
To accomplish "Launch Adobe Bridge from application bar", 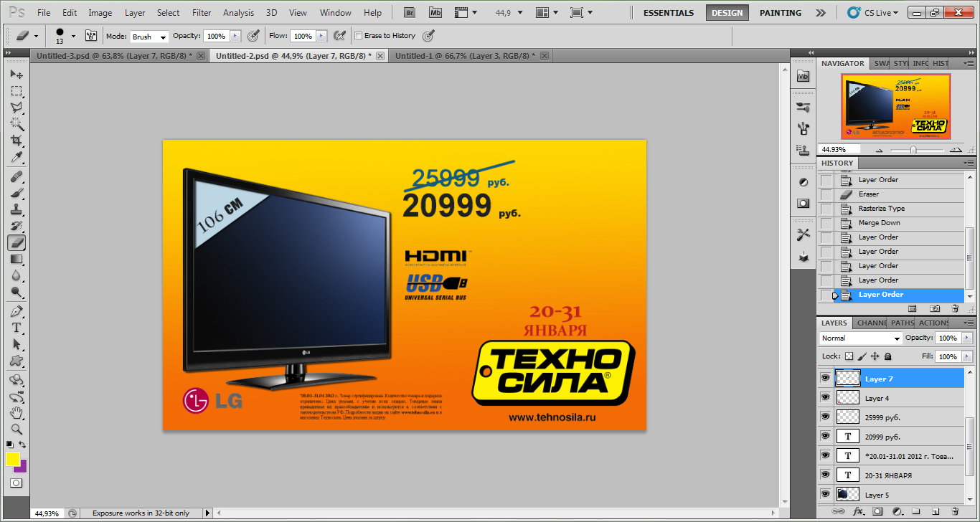I will coord(409,12).
